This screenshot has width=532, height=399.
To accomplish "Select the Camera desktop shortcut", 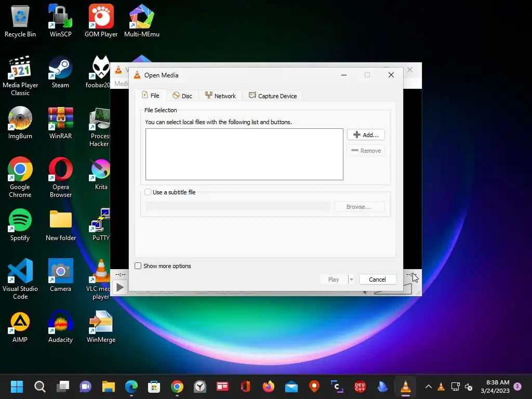I will click(60, 275).
